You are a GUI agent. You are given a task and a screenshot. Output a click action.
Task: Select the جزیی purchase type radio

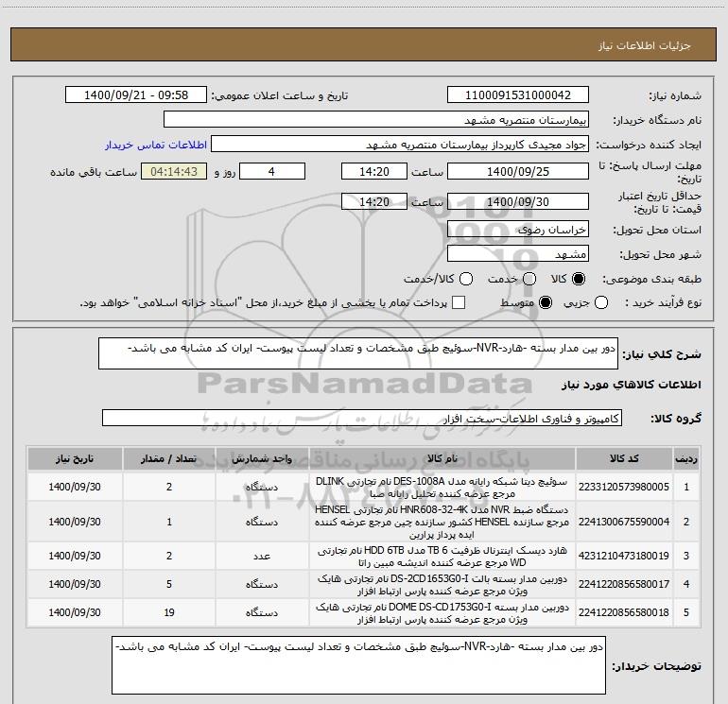tap(601, 302)
